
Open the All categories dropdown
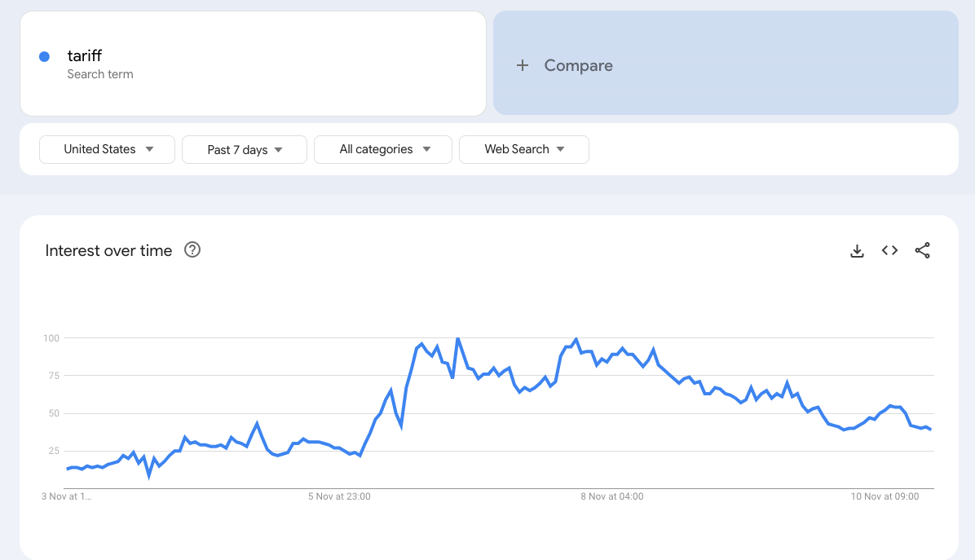pos(383,149)
